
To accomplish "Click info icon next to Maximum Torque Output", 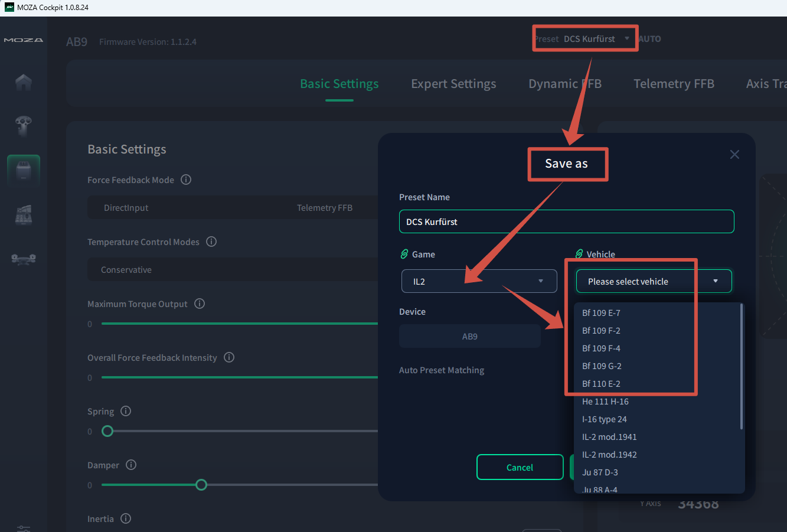I will pyautogui.click(x=200, y=303).
